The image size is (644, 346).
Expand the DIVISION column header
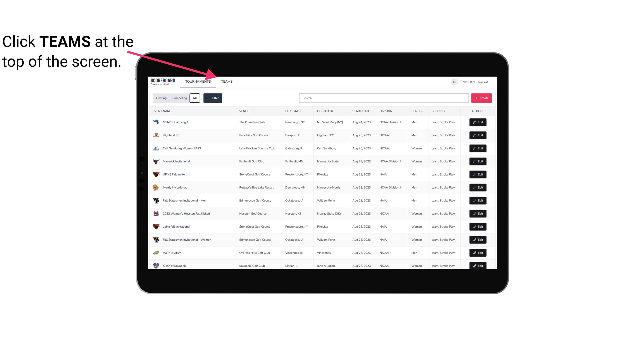pos(386,111)
